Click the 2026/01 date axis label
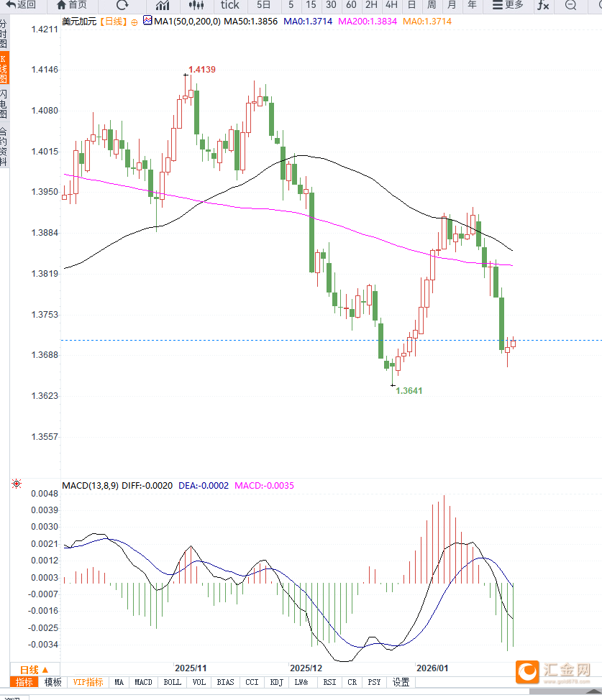This screenshot has height=700, width=602. (x=432, y=668)
